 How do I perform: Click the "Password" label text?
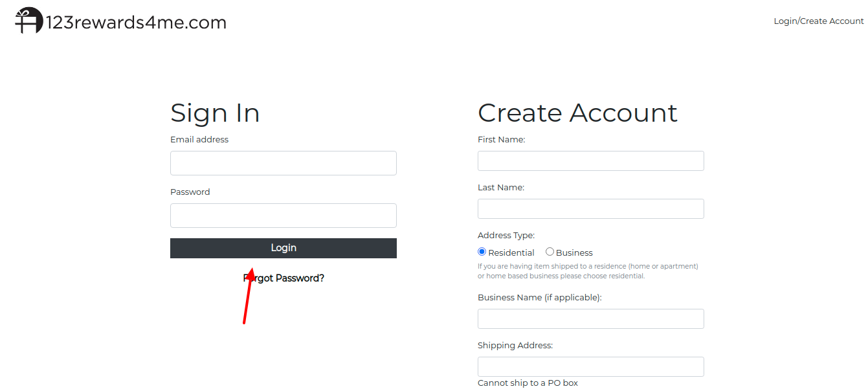click(190, 192)
